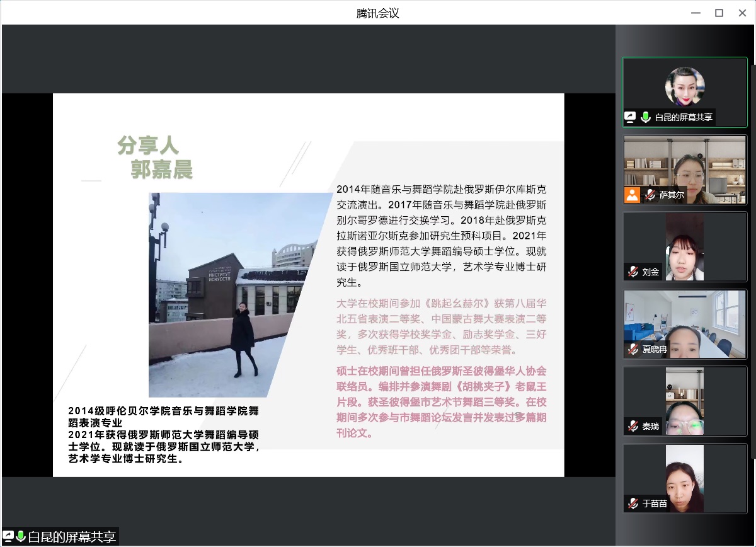Click the green microphone icon at bottom-left

point(21,536)
